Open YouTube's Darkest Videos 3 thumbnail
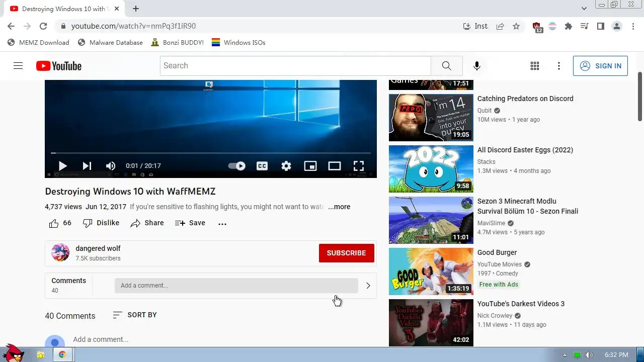The image size is (644, 362). coord(431,323)
